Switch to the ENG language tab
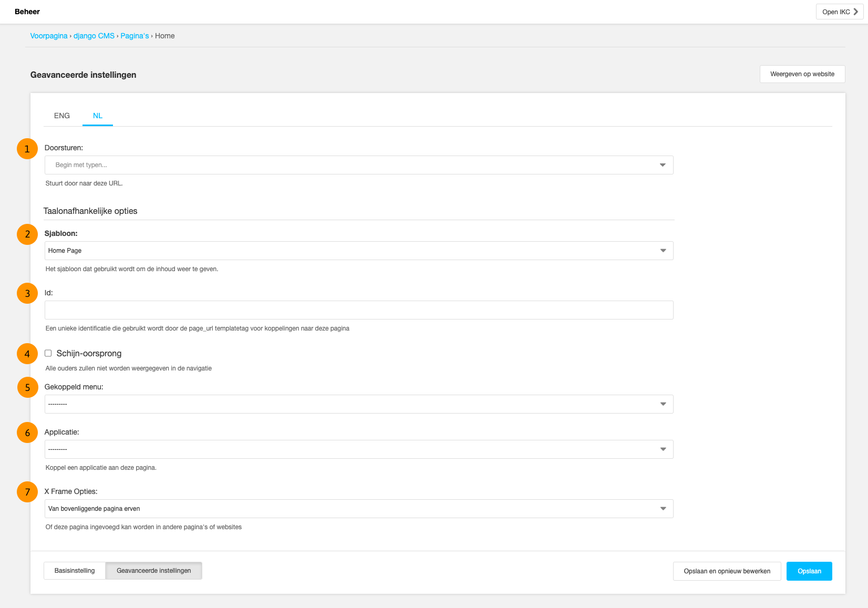This screenshot has width=868, height=608. click(x=62, y=116)
